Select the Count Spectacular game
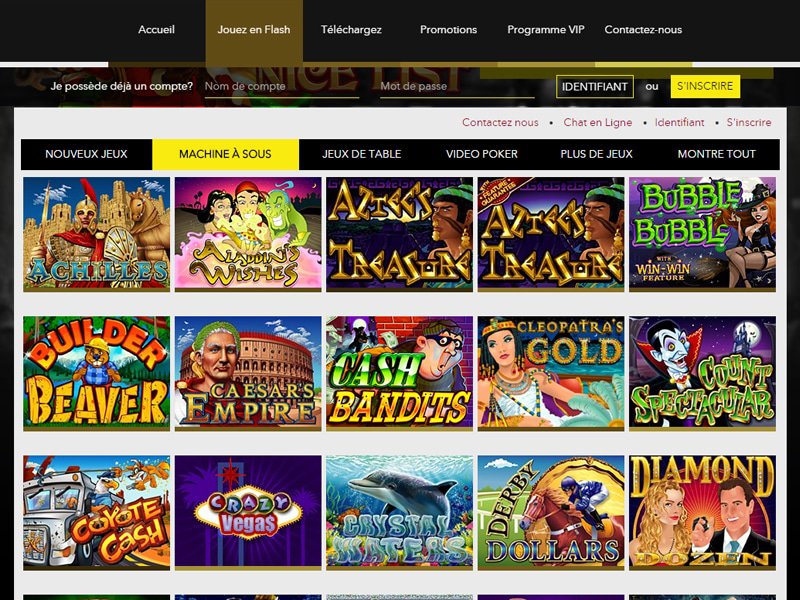 pos(702,373)
